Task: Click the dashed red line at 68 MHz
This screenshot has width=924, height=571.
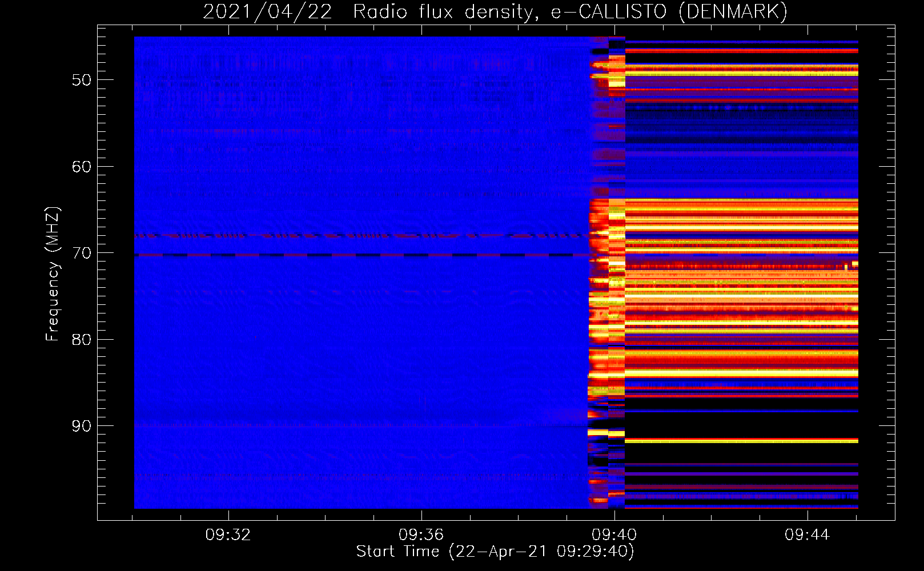Action: point(361,235)
